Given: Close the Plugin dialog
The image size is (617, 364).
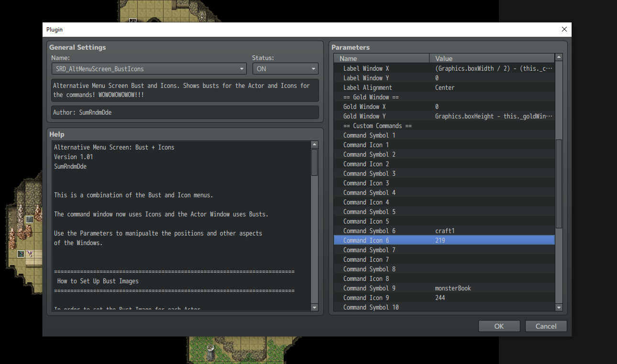Looking at the screenshot, I should [x=564, y=30].
